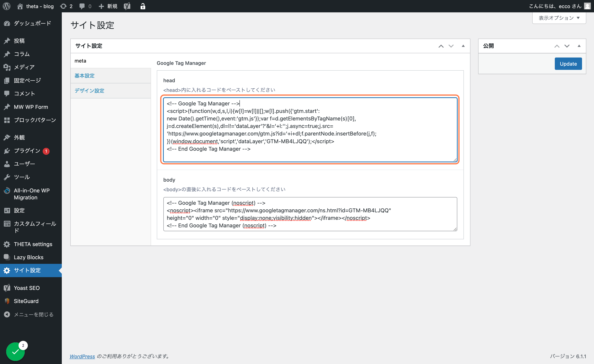594x364 pixels.
Task: Click the Yoast icon in admin bar
Action: point(127,6)
